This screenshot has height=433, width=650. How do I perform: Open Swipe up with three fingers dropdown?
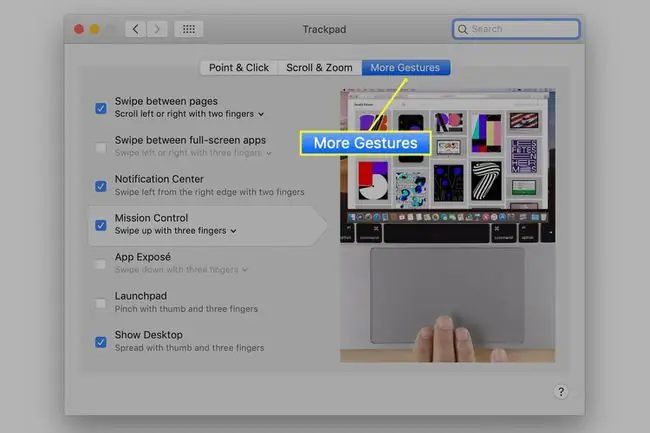point(176,231)
